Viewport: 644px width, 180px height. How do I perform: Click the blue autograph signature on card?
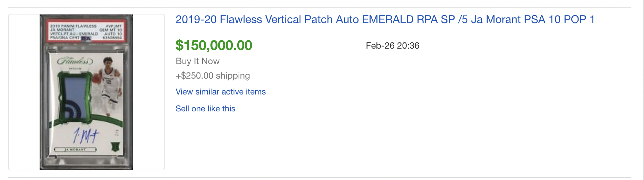pyautogui.click(x=86, y=135)
